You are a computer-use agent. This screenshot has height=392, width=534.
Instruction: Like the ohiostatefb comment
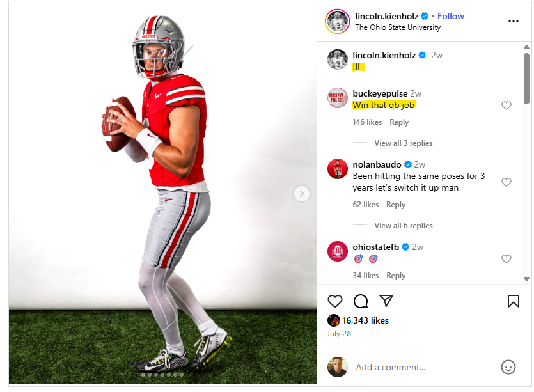point(507,259)
